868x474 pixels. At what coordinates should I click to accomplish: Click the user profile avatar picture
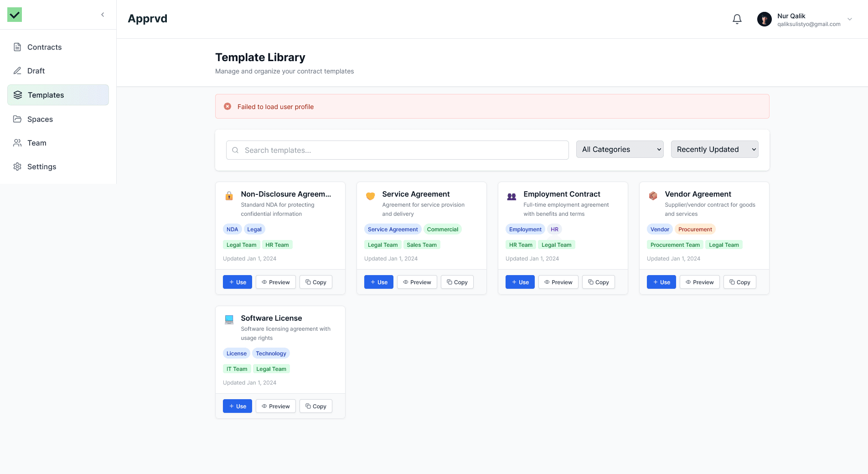(x=764, y=19)
